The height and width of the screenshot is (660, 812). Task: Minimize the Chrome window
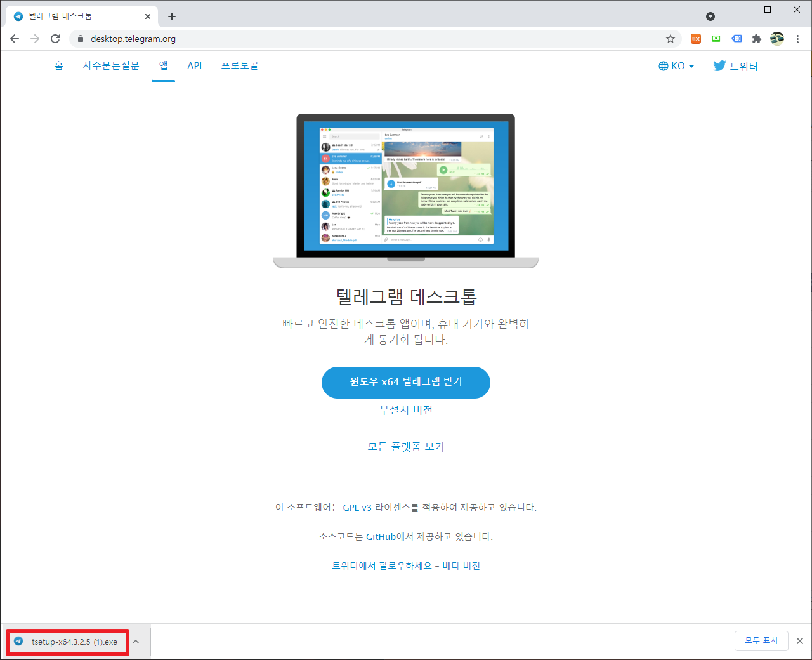(x=738, y=10)
